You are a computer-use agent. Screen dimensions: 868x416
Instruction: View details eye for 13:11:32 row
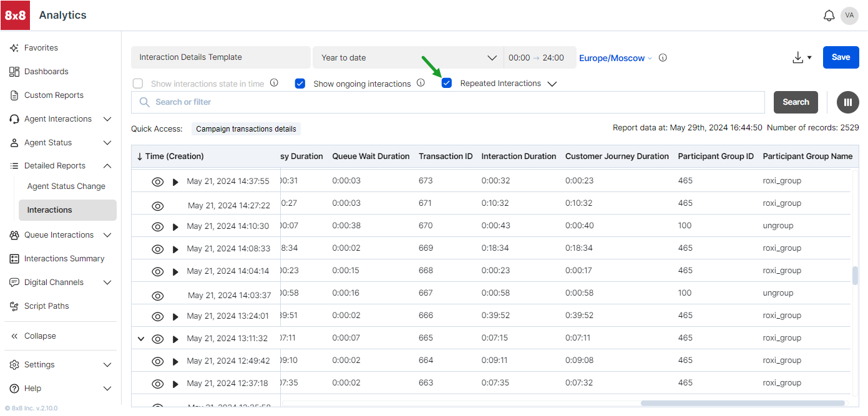(x=158, y=339)
